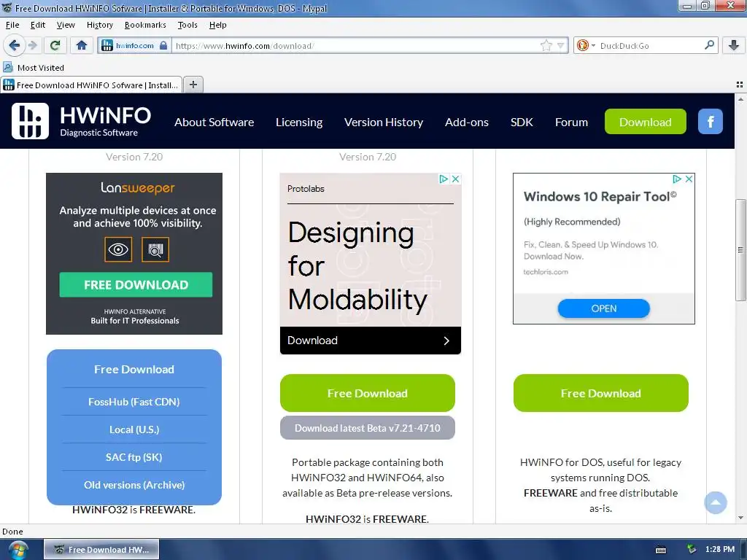The height and width of the screenshot is (560, 747).
Task: Click the system tray network icon
Action: click(x=692, y=549)
